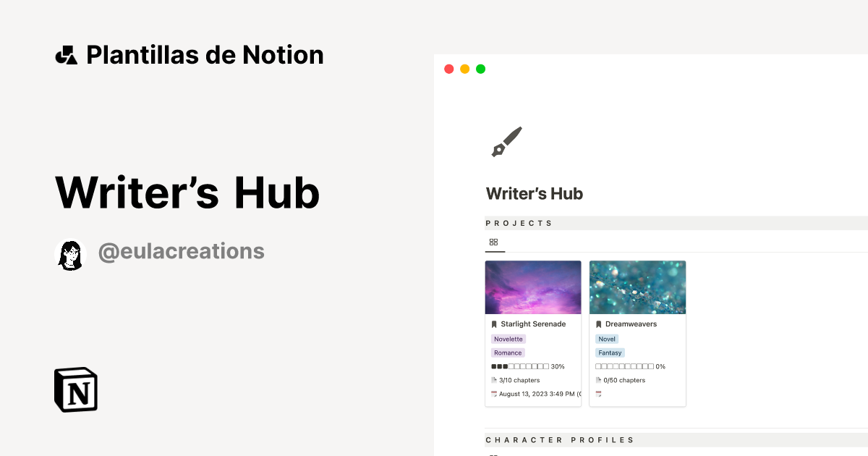Open the @eulacreations creator profile link

181,251
